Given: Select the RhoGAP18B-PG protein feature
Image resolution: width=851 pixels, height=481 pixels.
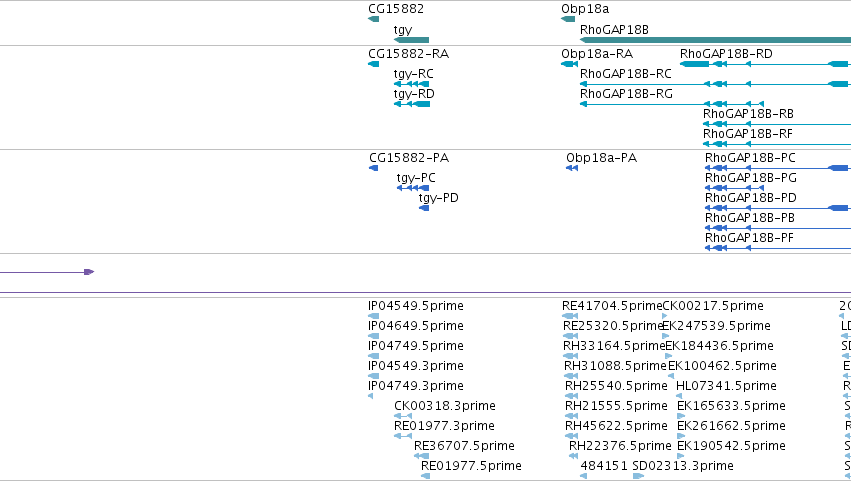Looking at the screenshot, I should coord(734,188).
